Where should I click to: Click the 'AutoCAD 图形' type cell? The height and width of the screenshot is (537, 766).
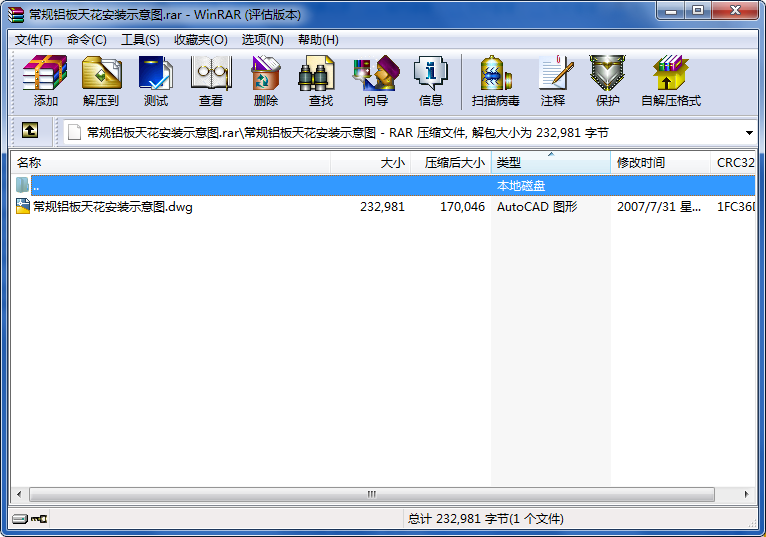click(537, 207)
